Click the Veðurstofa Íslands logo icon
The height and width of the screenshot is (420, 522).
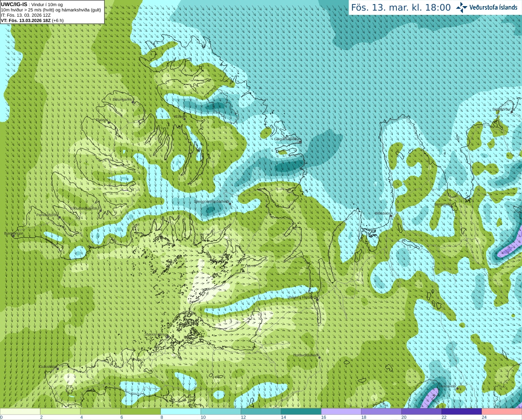[462, 7]
